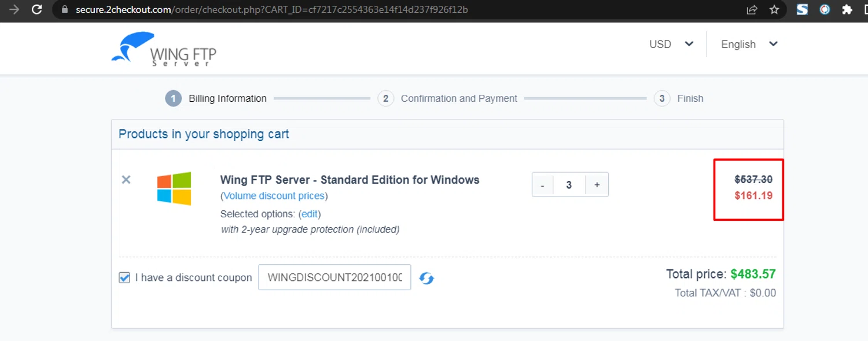This screenshot has height=341, width=868.
Task: Bookmark this page with the star icon
Action: [774, 10]
